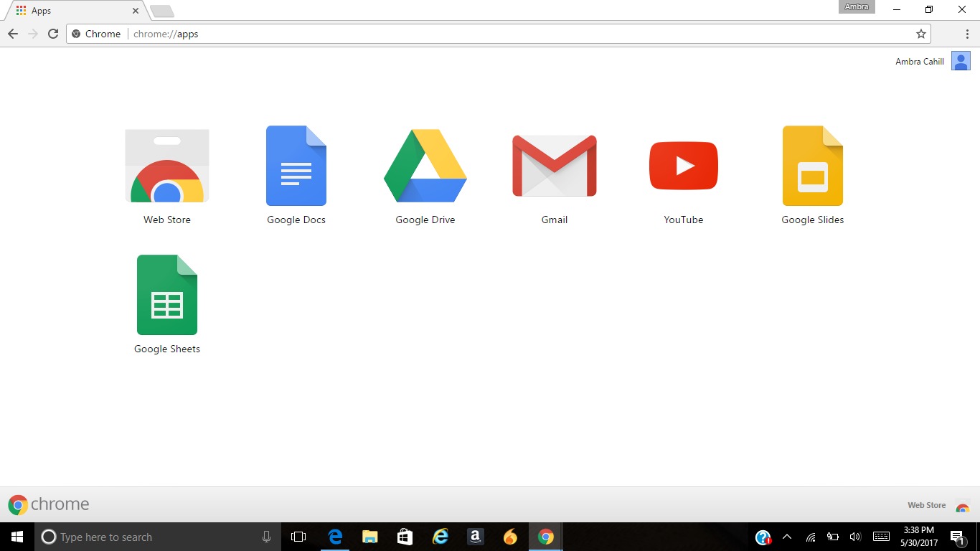Open the Ambra profile switcher button
The width and height of the screenshot is (980, 551).
pos(857,7)
